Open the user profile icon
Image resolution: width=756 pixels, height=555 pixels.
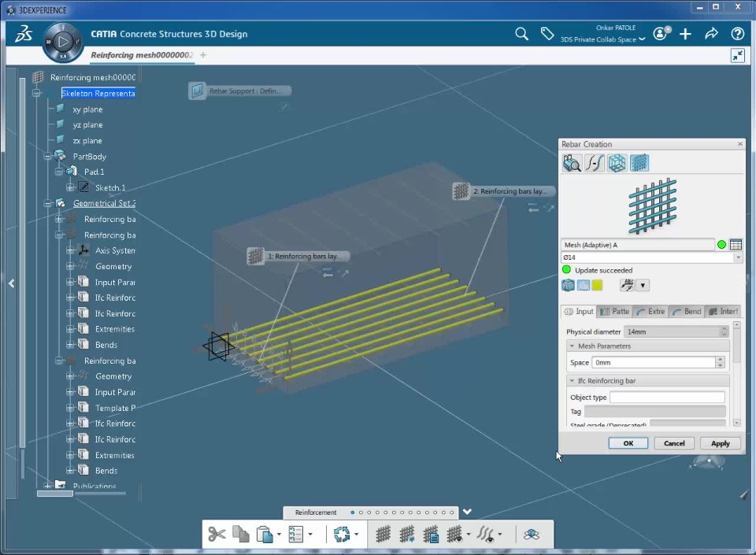coord(661,33)
